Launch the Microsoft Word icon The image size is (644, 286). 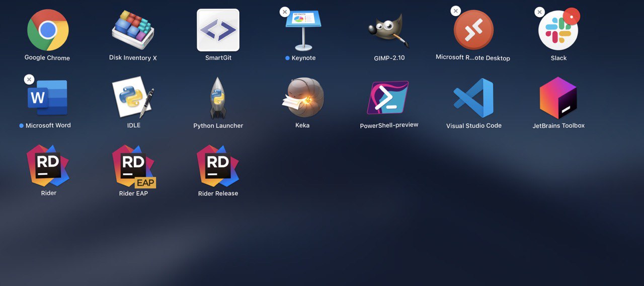[47, 98]
